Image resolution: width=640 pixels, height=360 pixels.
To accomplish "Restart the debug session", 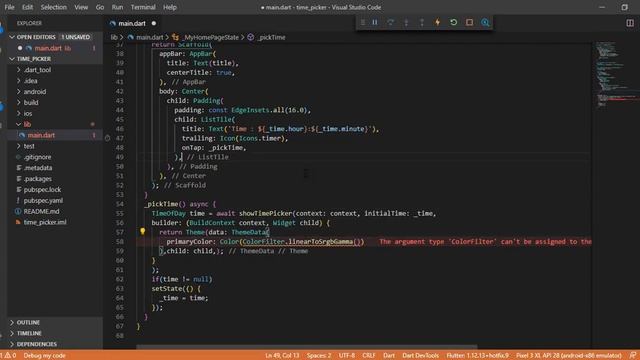I will tap(453, 22).
